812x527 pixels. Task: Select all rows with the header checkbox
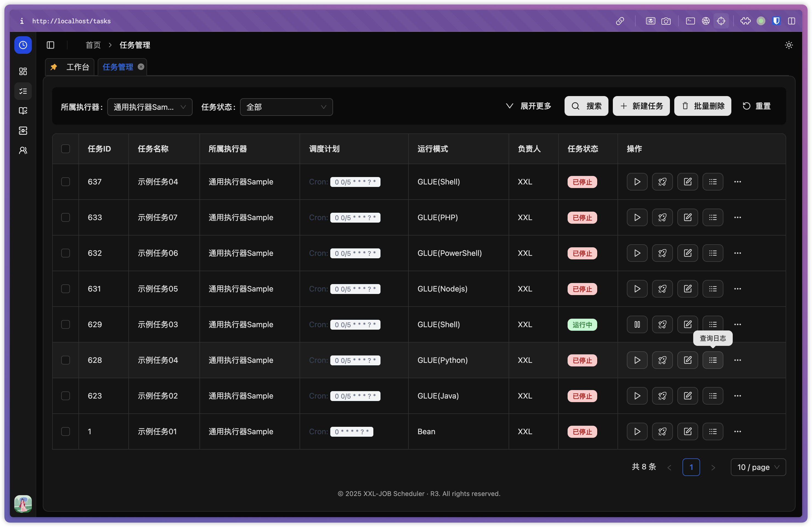(66, 149)
